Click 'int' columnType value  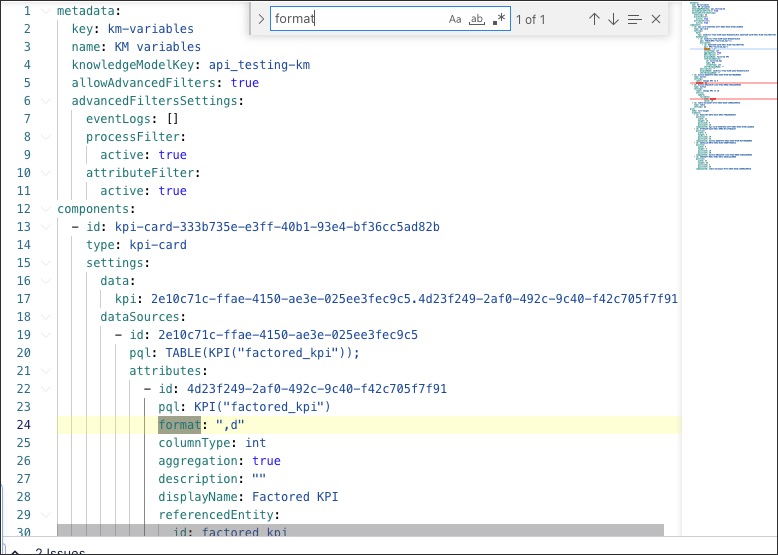tap(256, 443)
